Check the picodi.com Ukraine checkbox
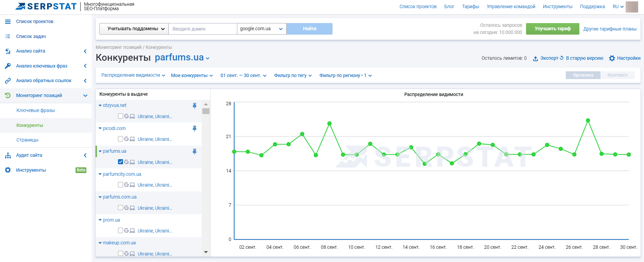 point(120,139)
